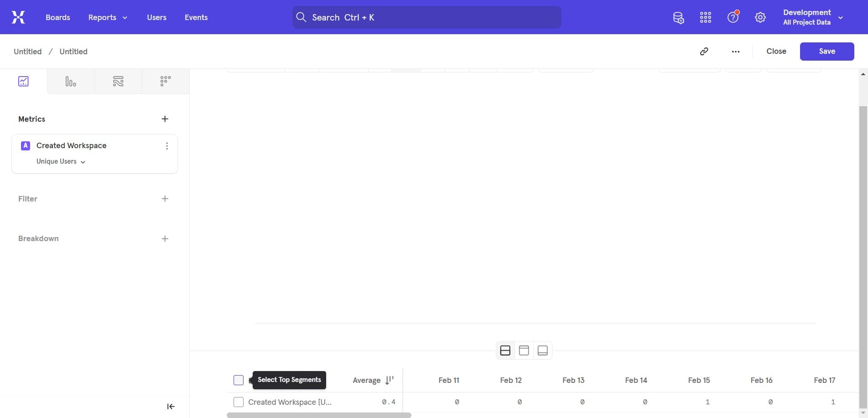Toggle chart-only view layout
Viewport: 868px width, 418px height.
(x=524, y=350)
